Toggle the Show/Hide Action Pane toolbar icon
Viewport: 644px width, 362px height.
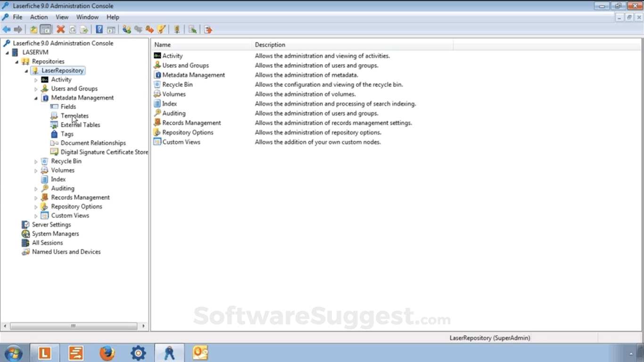[x=111, y=30]
